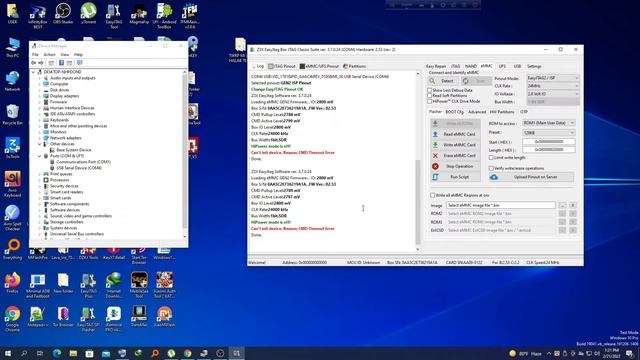Switch to the UFS tab

pos(502,66)
